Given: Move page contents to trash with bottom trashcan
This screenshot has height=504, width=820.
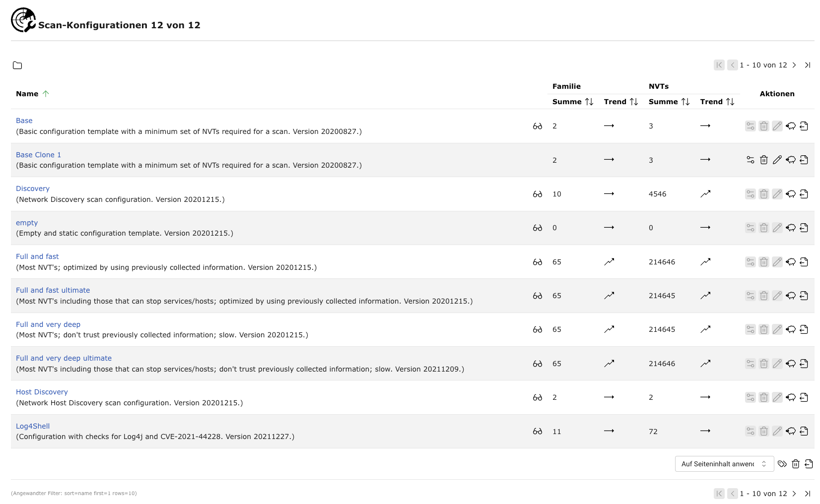Looking at the screenshot, I should point(796,464).
